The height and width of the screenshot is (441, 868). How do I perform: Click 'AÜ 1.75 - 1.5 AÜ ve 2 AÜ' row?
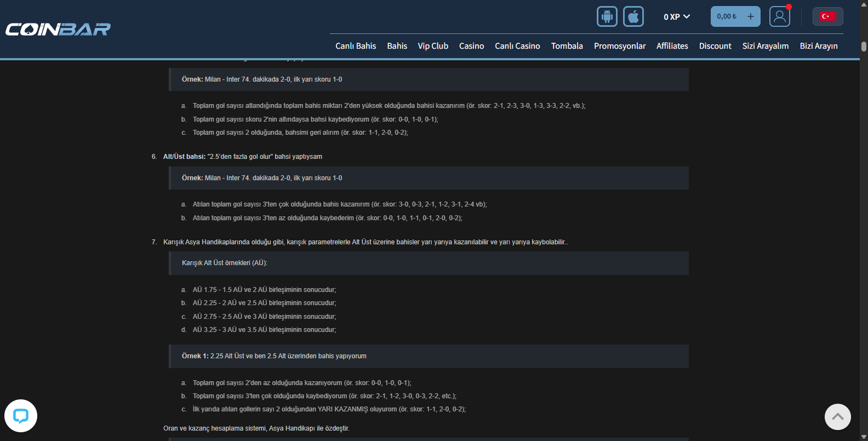pos(265,290)
